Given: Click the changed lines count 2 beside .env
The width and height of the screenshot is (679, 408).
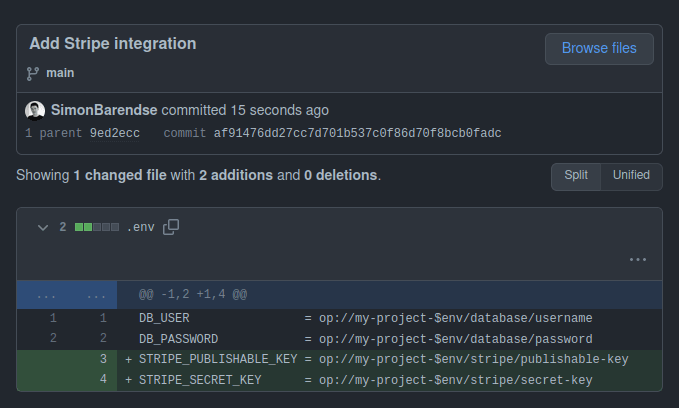Looking at the screenshot, I should [63, 227].
